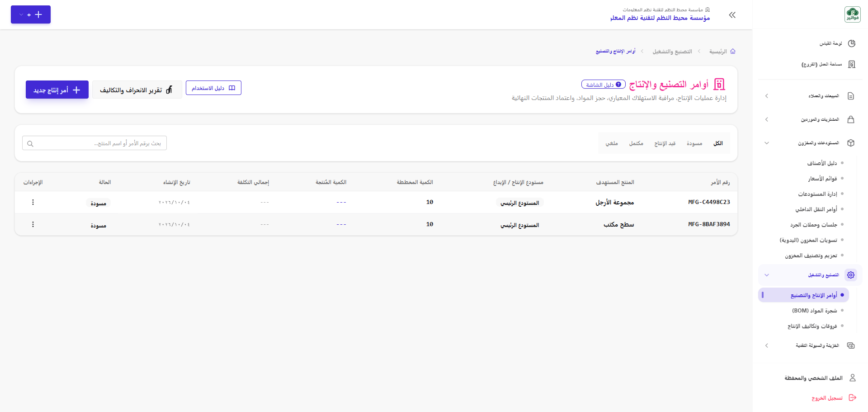
Task: Select ملغي filter tab
Action: click(x=612, y=143)
